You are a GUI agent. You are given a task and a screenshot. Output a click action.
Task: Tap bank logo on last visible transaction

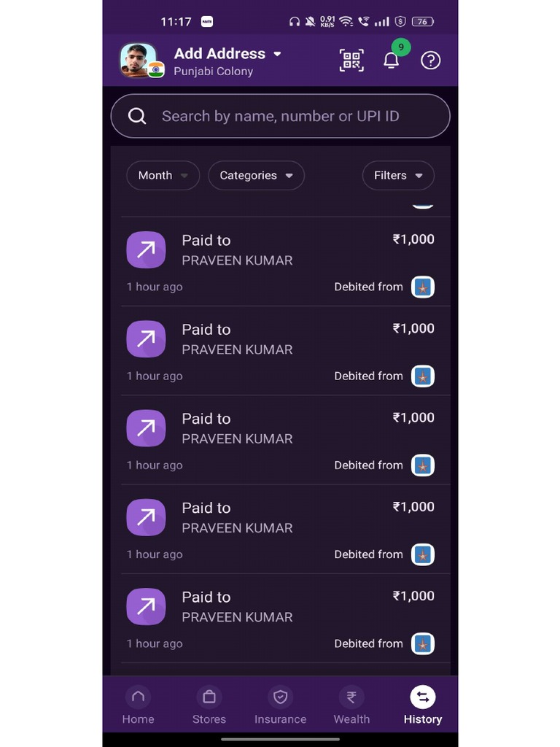(423, 643)
